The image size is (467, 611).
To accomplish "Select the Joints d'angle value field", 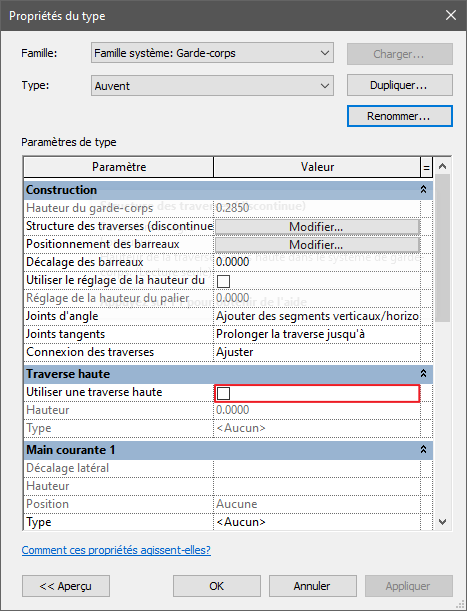I will pos(317,316).
